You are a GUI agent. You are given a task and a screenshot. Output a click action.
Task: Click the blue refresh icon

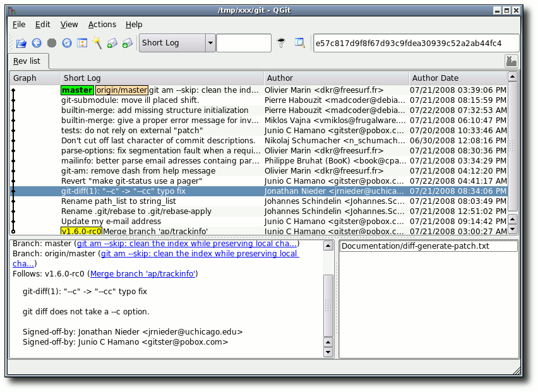point(67,43)
